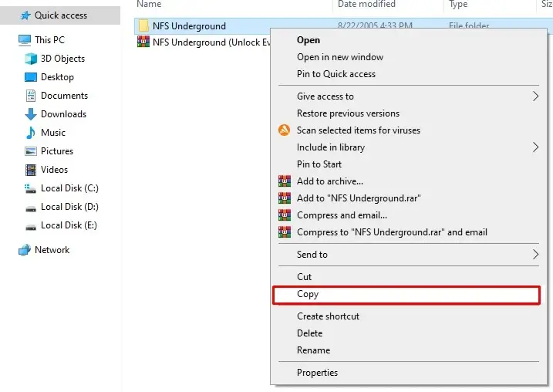
Task: Select Include in library entry
Action: (409, 147)
